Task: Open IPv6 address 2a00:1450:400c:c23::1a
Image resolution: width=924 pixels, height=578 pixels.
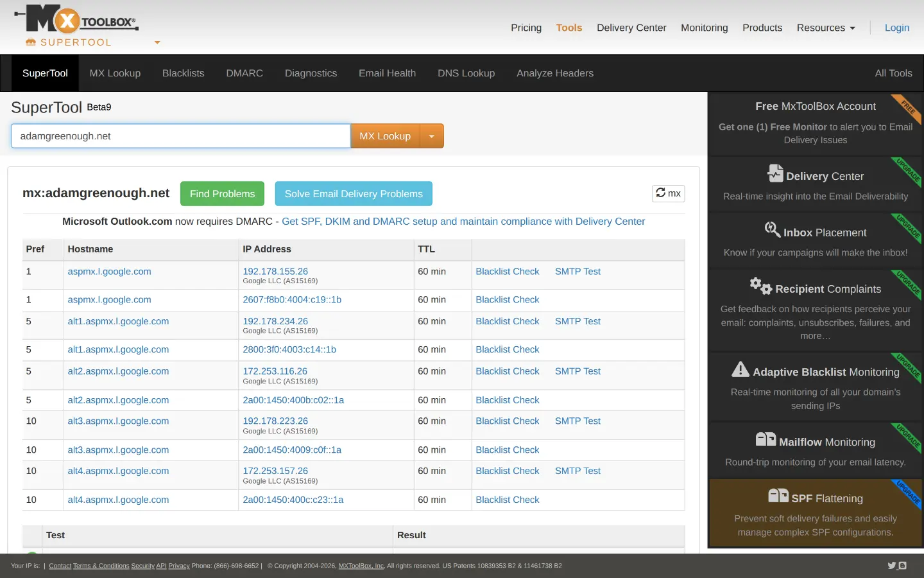Action: coord(293,500)
